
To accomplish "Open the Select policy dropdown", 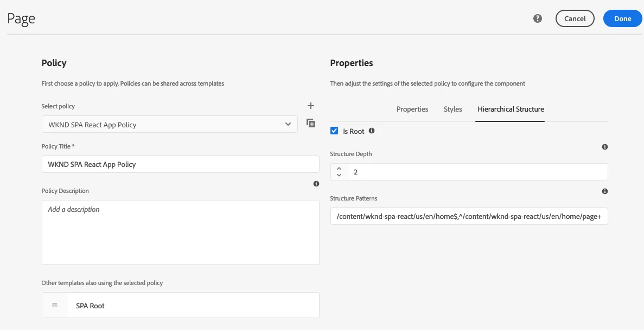I will [x=170, y=125].
